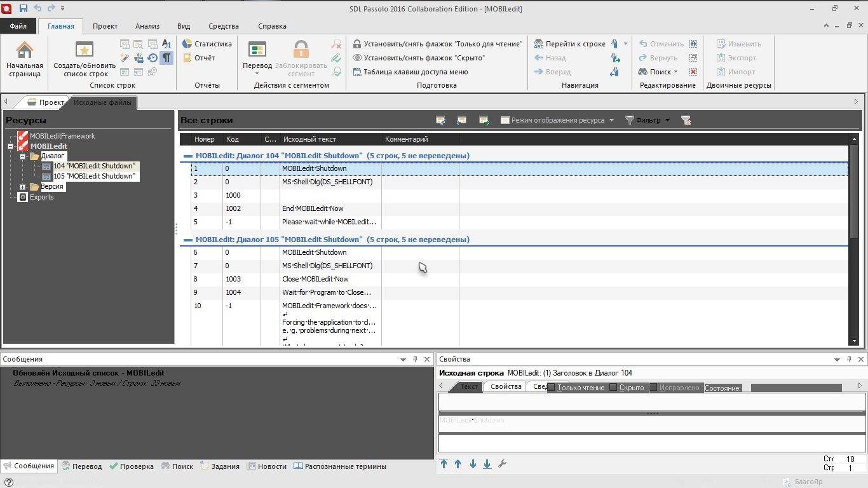Click previous string up arrow icon
This screenshot has width=868, height=488.
[x=458, y=464]
